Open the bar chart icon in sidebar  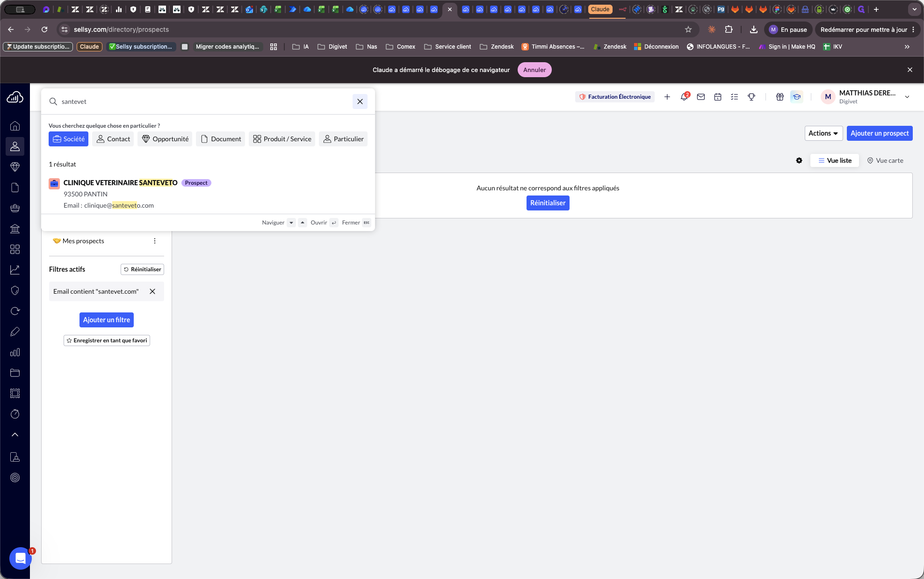pyautogui.click(x=15, y=352)
